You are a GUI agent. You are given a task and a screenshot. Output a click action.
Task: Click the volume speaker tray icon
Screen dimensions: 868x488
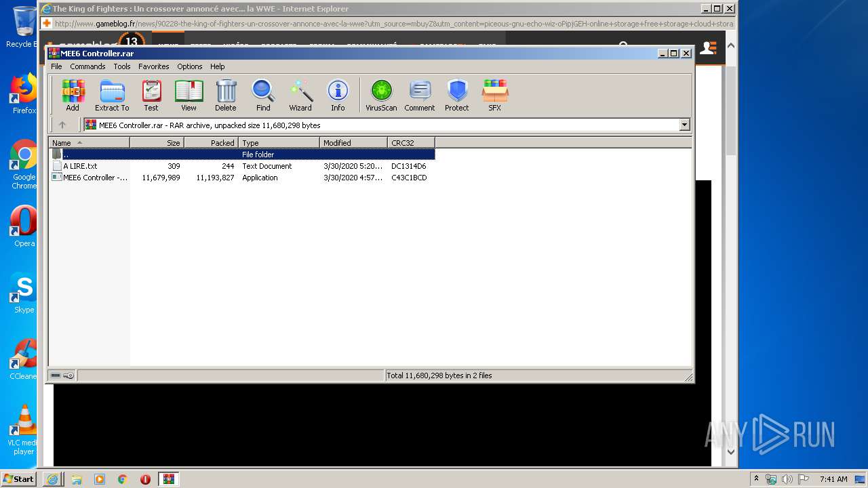tap(787, 479)
